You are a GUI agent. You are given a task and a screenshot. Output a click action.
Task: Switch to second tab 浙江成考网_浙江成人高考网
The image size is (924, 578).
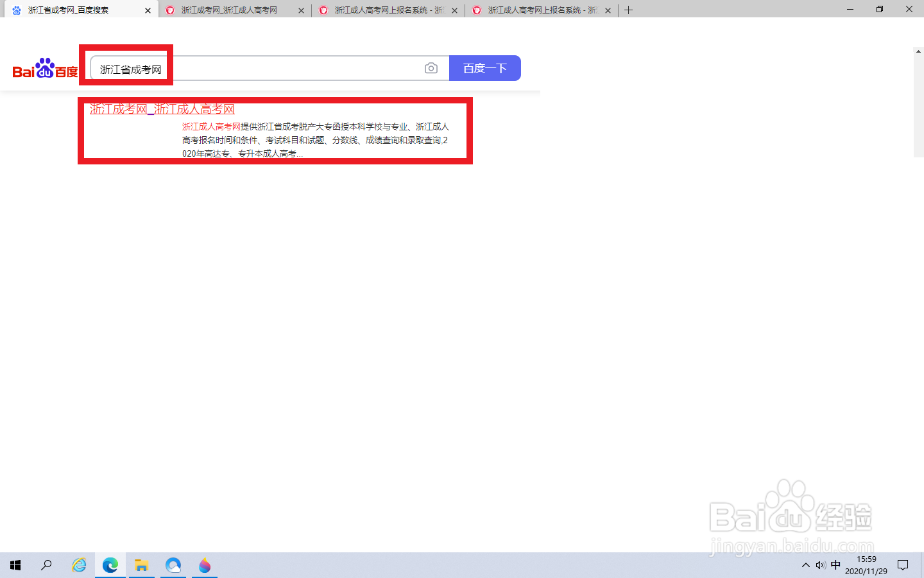click(x=230, y=10)
